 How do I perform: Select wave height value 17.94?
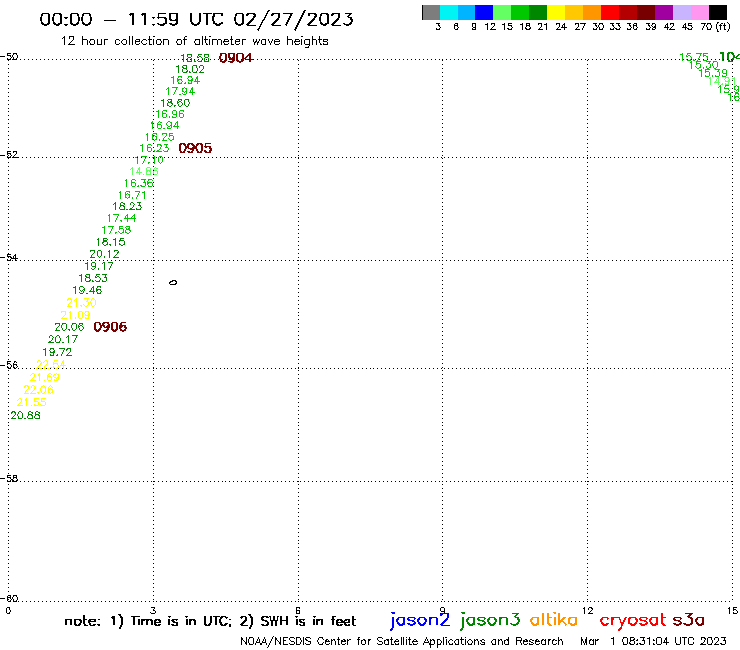click(180, 91)
